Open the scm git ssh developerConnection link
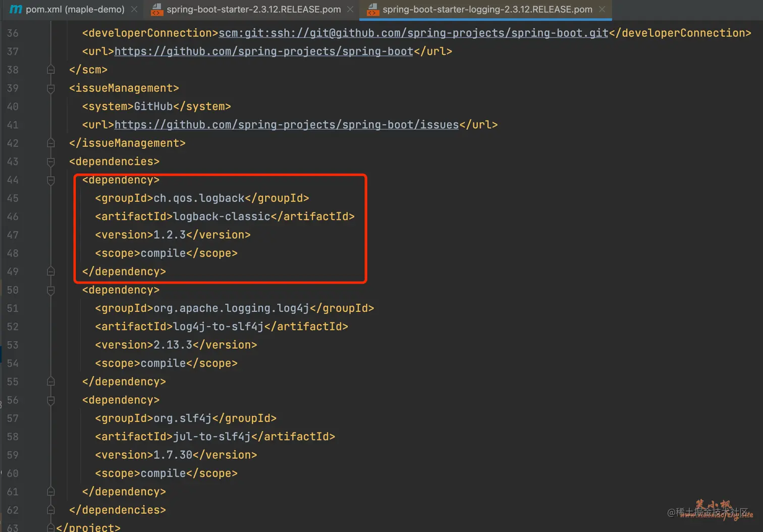The image size is (763, 532). pos(413,33)
